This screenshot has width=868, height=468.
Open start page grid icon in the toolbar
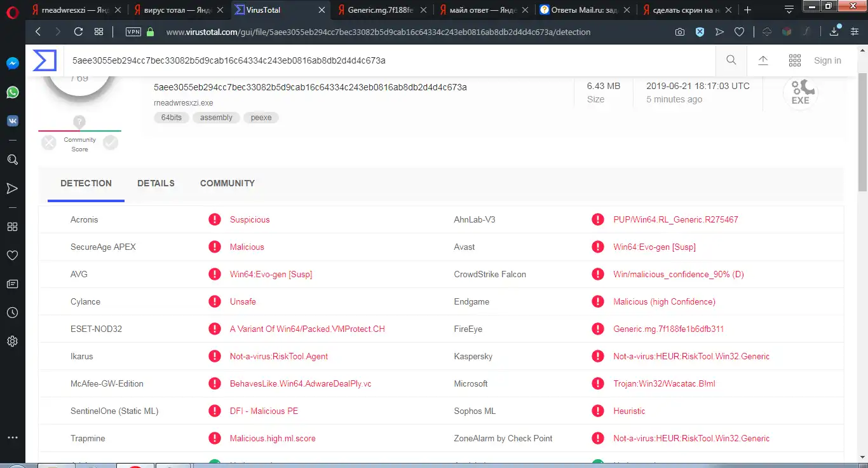[98, 32]
